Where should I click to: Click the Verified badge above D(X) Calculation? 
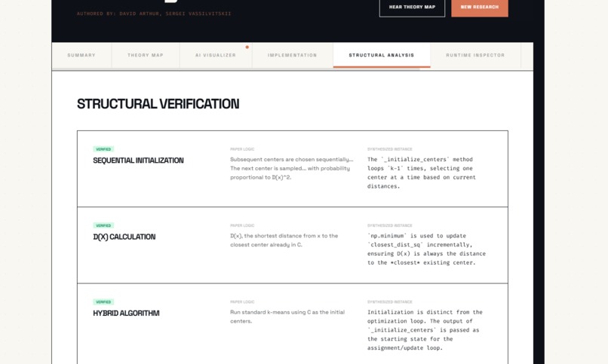103,225
